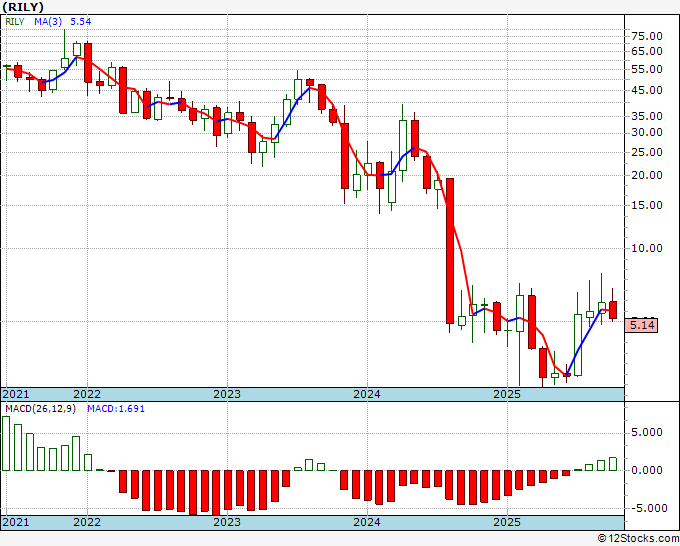Click 2021 on the price chart time axis
Viewport: 680px width, 546px height.
pos(16,394)
